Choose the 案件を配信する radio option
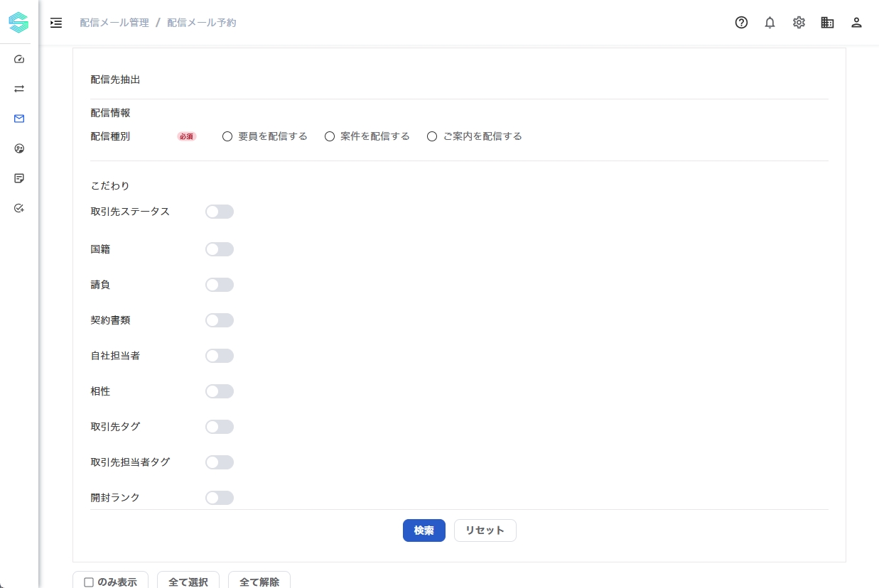Viewport: 879px width, 588px height. click(x=330, y=136)
